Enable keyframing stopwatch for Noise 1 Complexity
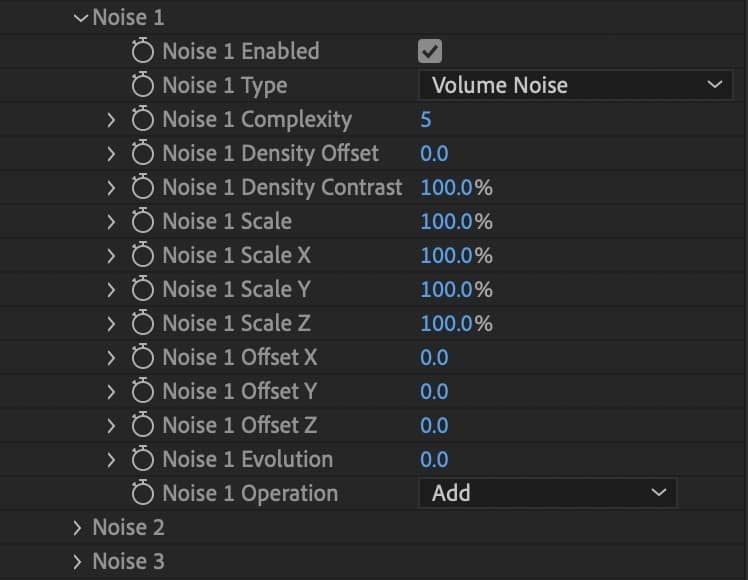The height and width of the screenshot is (580, 748). 144,119
